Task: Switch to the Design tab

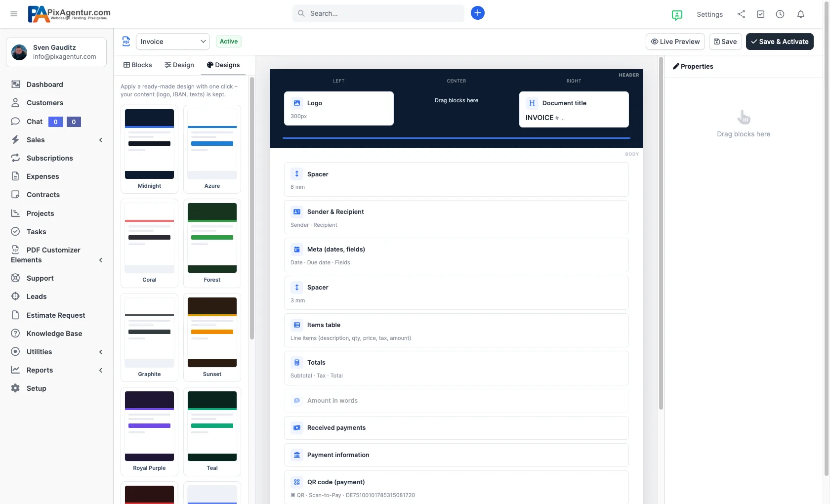Action: 179,65
